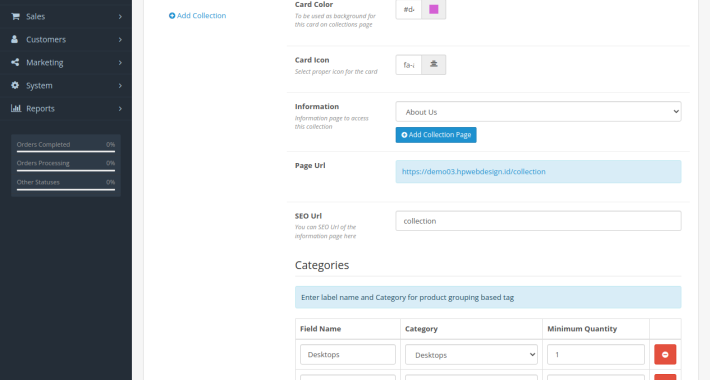Open the demo03.hpwebdesign.id/collection page link

click(474, 172)
